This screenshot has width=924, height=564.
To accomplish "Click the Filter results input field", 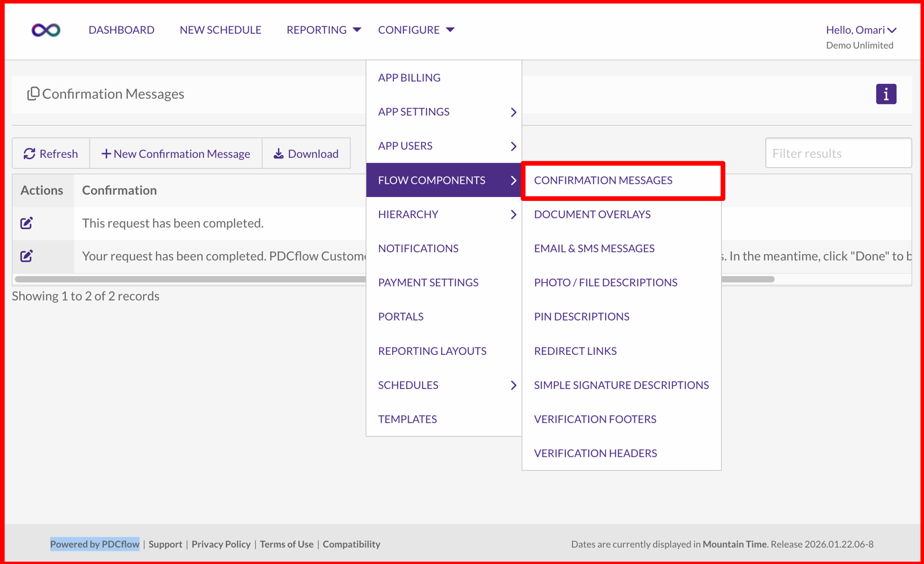I will (838, 153).
